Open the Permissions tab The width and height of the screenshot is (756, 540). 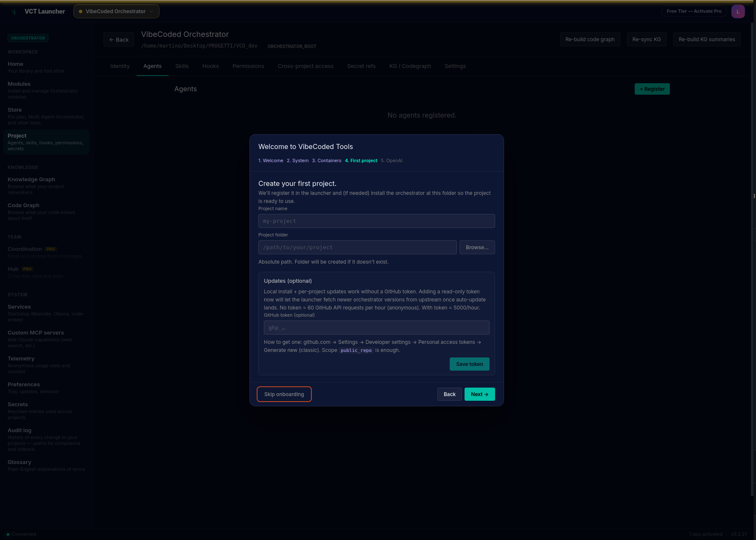[248, 66]
